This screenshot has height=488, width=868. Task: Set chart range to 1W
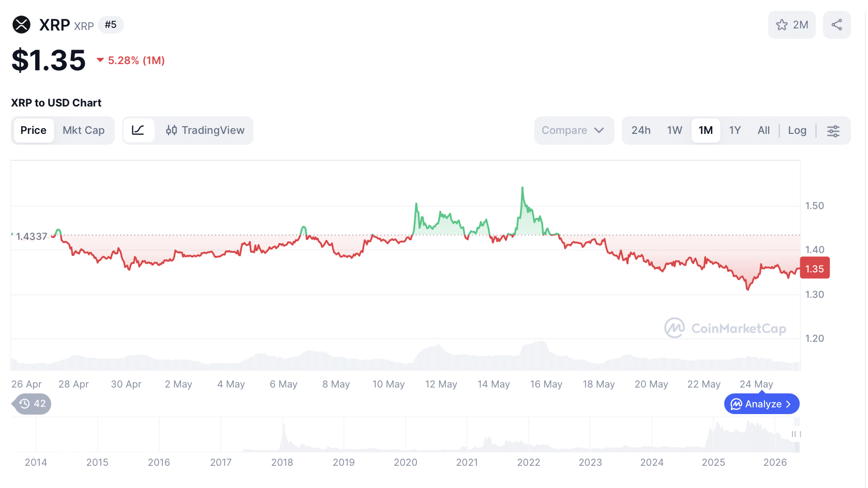(675, 130)
